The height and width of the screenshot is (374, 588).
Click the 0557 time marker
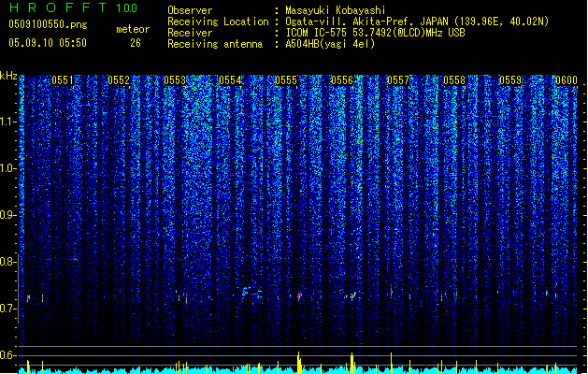398,80
